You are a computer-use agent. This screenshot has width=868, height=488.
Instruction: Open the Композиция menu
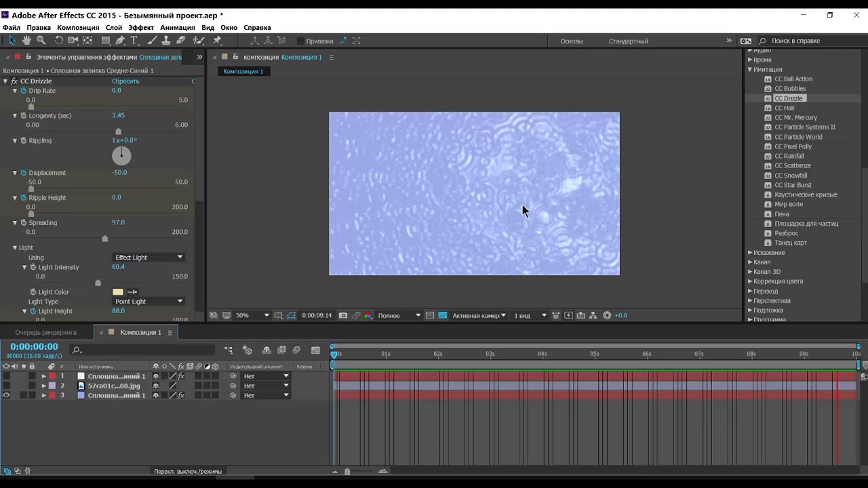(x=78, y=28)
